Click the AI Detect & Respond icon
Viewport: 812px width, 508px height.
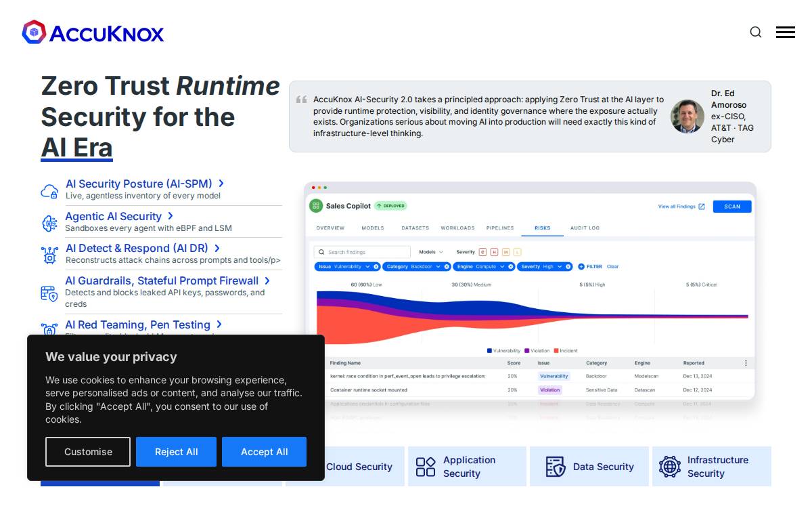click(x=49, y=255)
